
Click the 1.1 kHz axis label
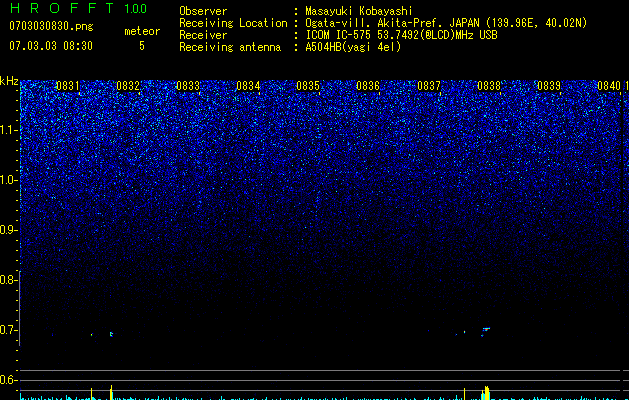(8, 130)
